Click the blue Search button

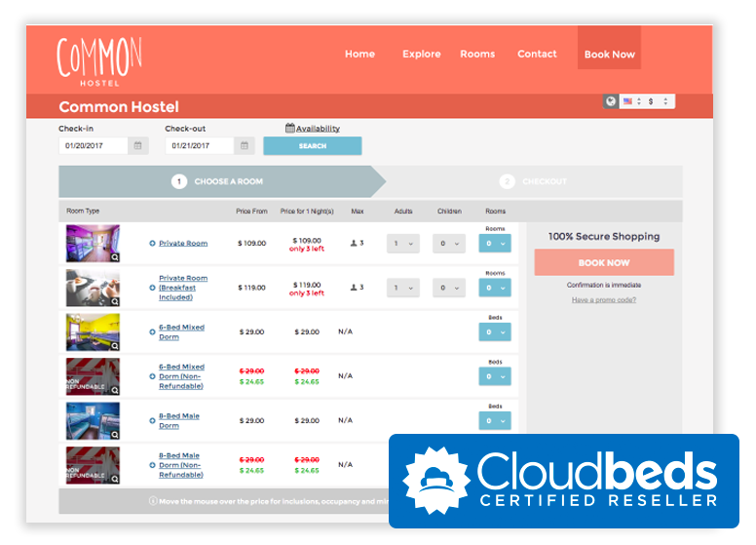point(313,145)
